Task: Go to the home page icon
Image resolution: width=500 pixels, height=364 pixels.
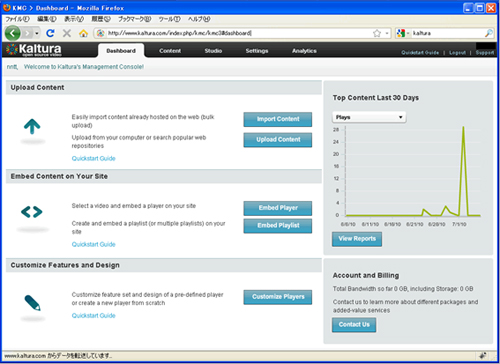Action: [83, 33]
